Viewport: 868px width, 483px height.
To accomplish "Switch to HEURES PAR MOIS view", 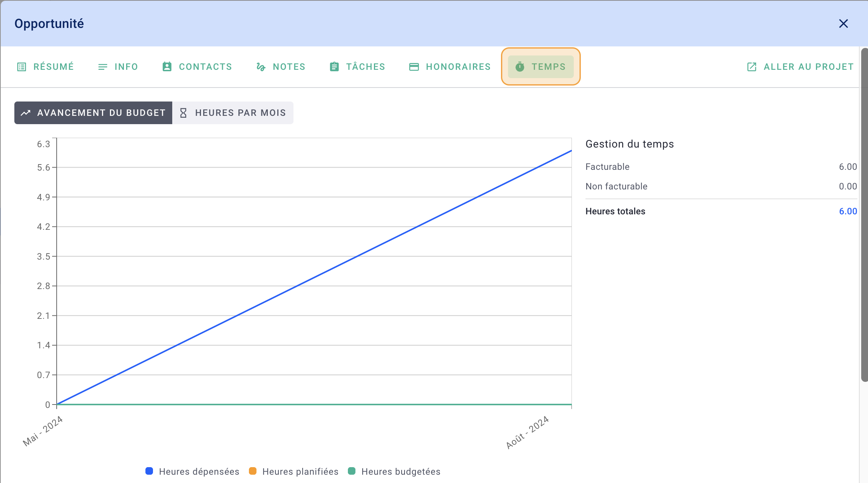I will (233, 113).
